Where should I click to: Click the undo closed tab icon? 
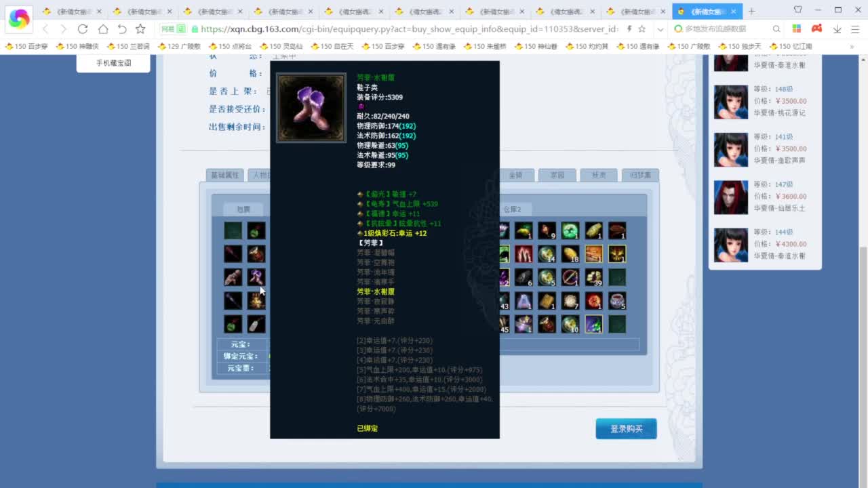(x=122, y=29)
